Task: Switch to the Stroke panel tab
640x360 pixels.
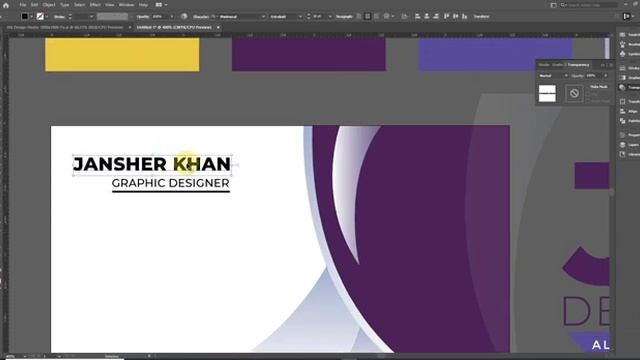Action: (x=544, y=65)
